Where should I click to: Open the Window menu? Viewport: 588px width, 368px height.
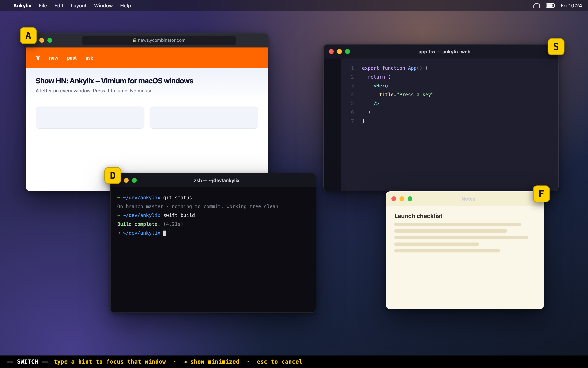103,6
